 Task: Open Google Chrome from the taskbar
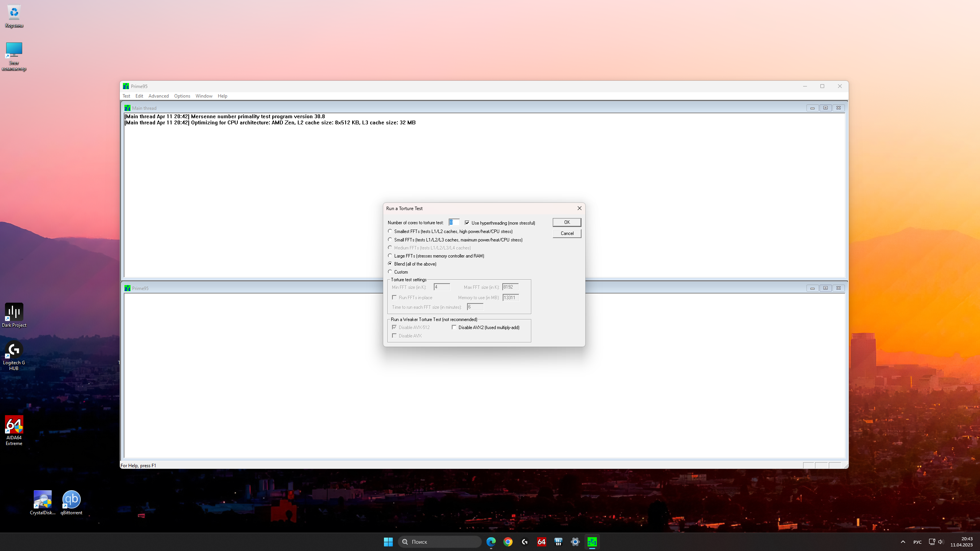(508, 542)
